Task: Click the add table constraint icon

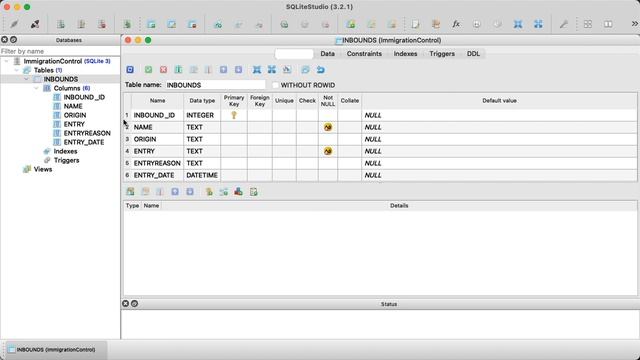Action: coord(130,191)
